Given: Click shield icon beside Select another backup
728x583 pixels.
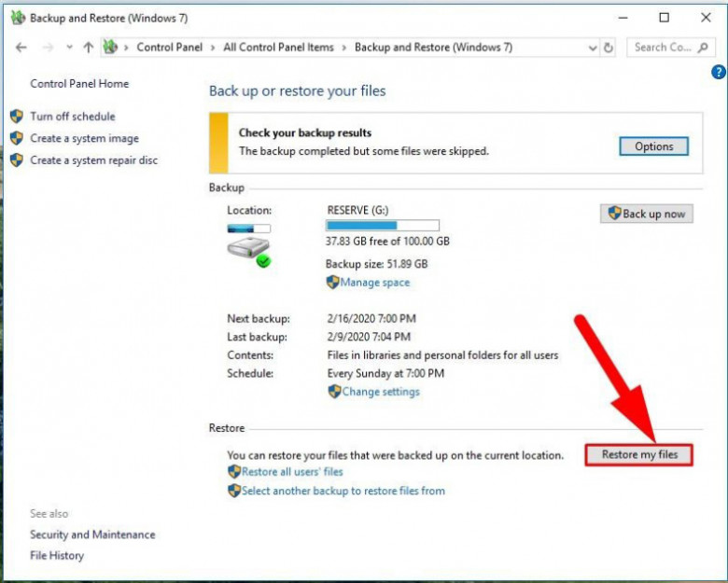Looking at the screenshot, I should tap(234, 491).
